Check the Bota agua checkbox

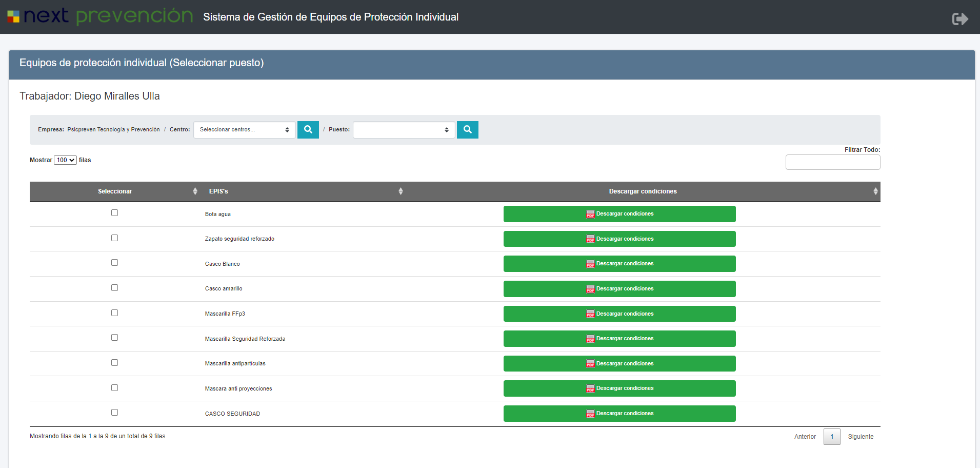114,213
